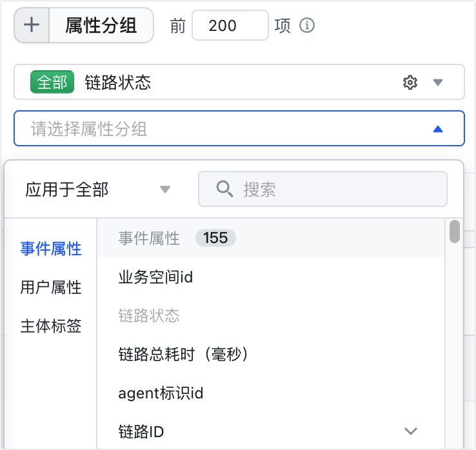
Task: Click the plus icon to add 属性分组
Action: coord(32,25)
